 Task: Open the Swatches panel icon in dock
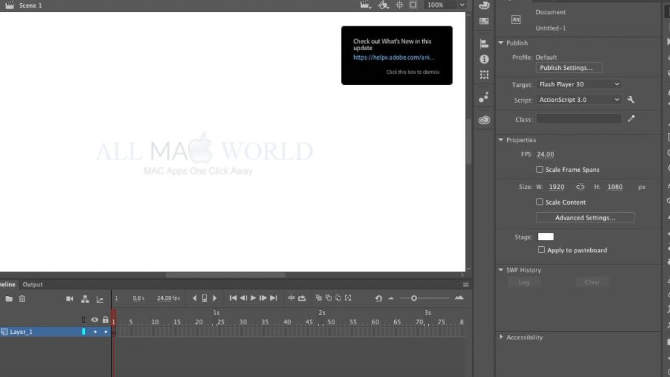pyautogui.click(x=484, y=21)
